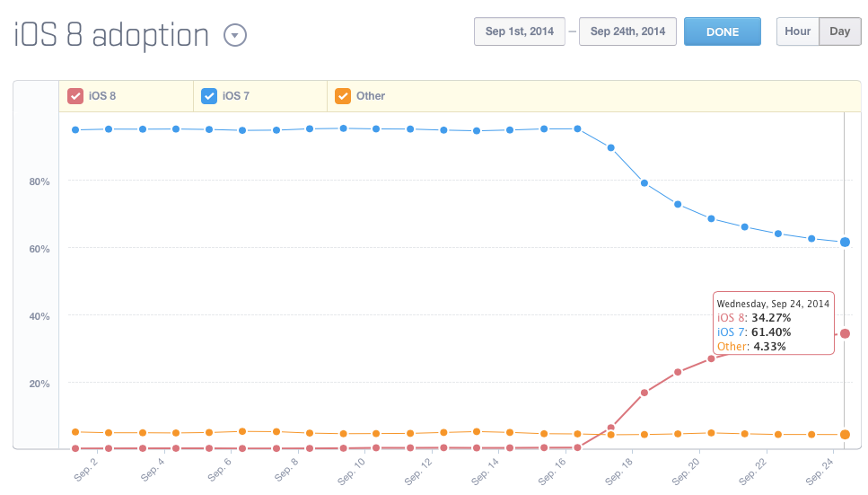This screenshot has width=868, height=495.
Task: Switch granularity to Hour
Action: 797,31
